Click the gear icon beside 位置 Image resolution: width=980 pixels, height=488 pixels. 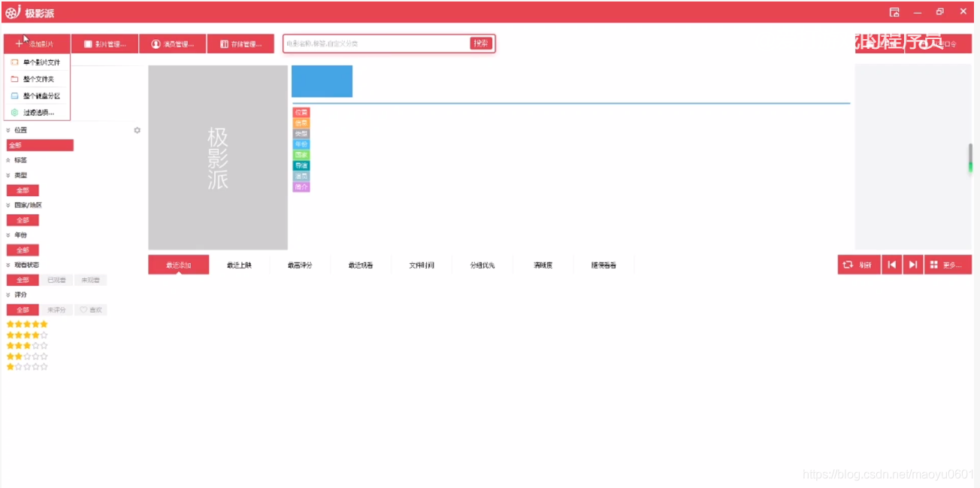pyautogui.click(x=137, y=130)
